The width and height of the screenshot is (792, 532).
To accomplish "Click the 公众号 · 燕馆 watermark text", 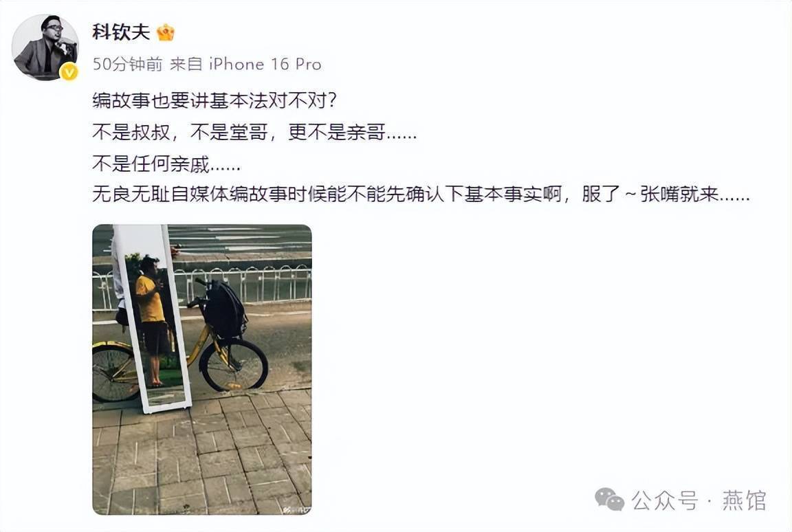I will [699, 500].
